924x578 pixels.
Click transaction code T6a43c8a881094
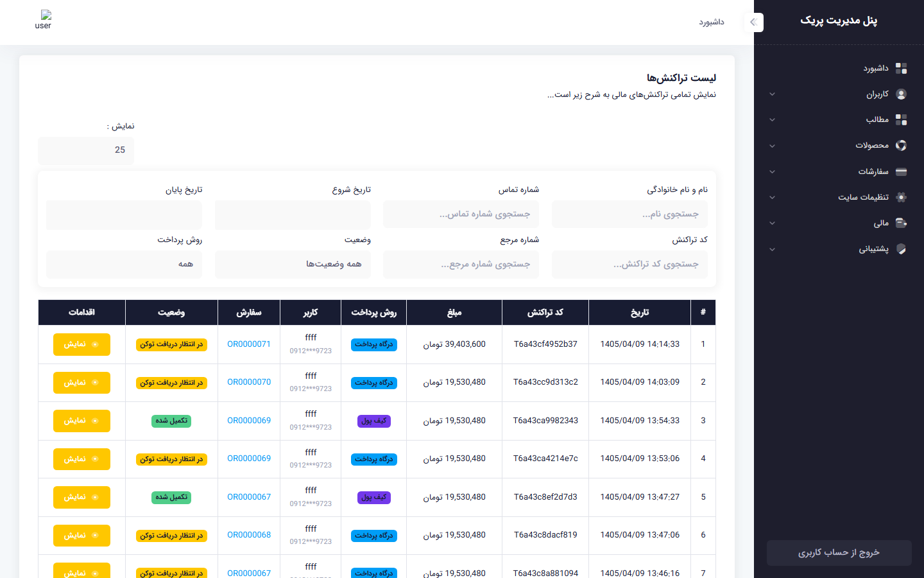(545, 573)
